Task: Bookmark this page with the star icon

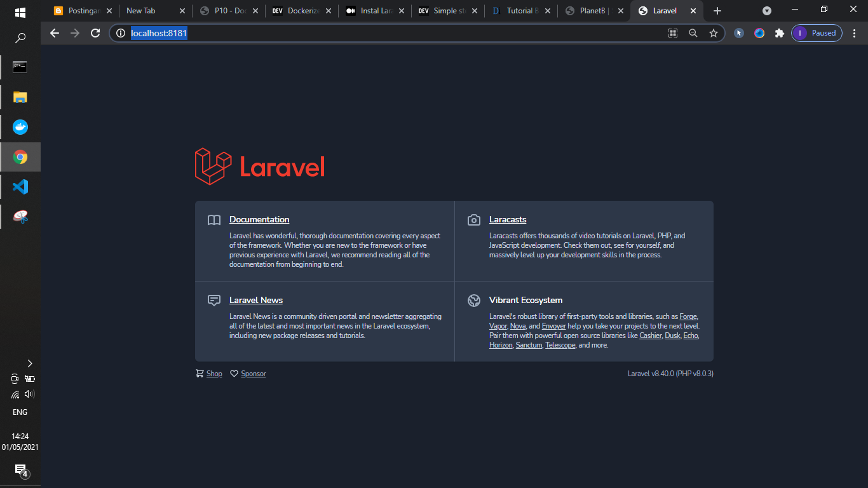Action: coord(714,33)
